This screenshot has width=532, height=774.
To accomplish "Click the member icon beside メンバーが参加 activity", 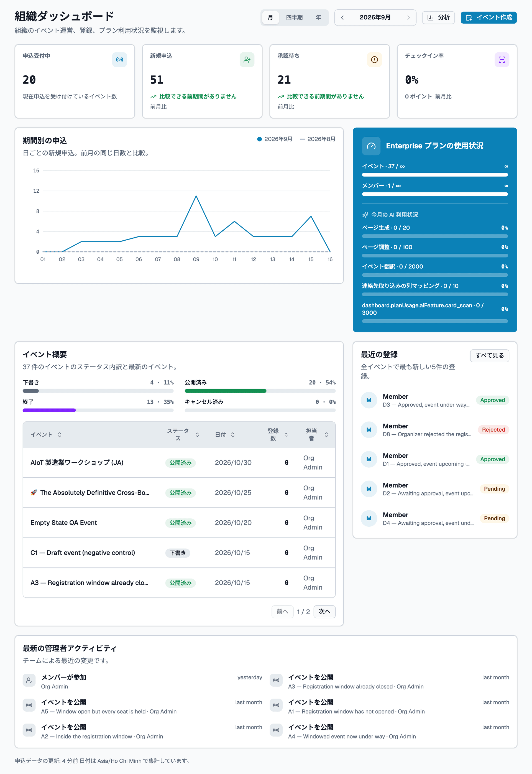I will tap(29, 680).
